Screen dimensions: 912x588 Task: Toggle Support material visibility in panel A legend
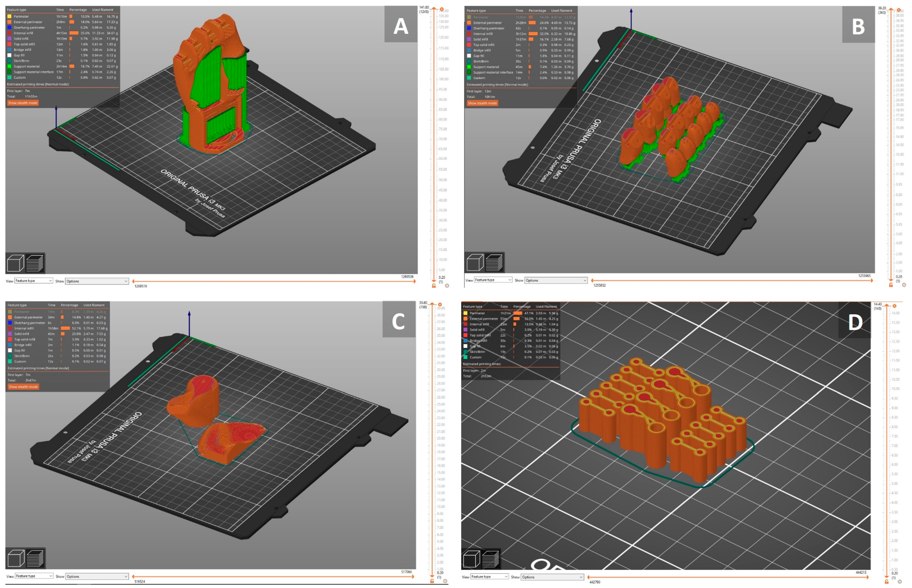point(26,66)
